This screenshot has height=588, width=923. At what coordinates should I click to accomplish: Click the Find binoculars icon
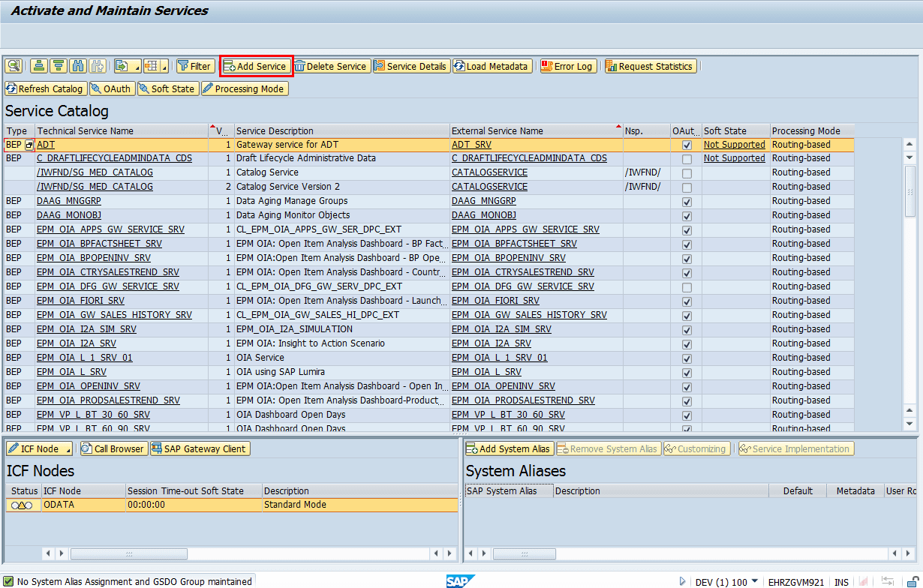78,66
